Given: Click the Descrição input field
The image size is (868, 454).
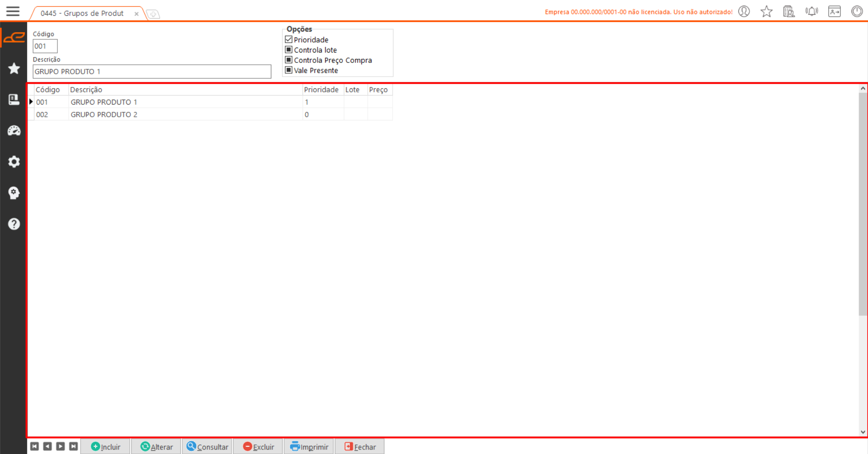Looking at the screenshot, I should pos(152,72).
